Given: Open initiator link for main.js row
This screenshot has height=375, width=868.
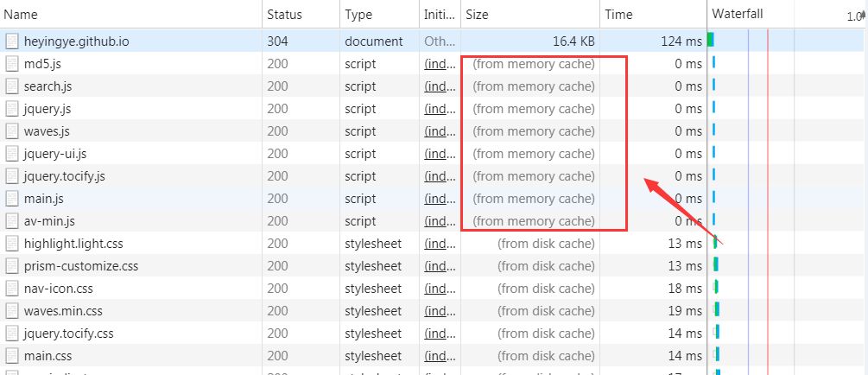Looking at the screenshot, I should tap(438, 199).
